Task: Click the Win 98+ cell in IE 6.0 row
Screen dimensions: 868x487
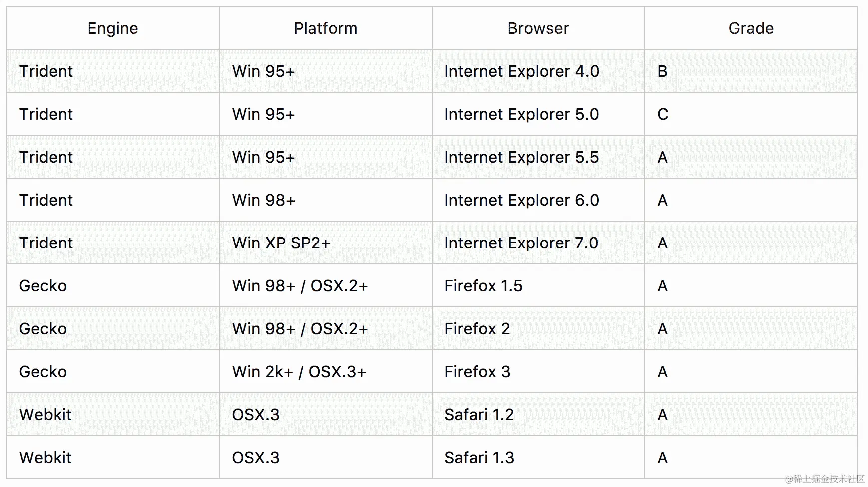Action: tap(264, 200)
